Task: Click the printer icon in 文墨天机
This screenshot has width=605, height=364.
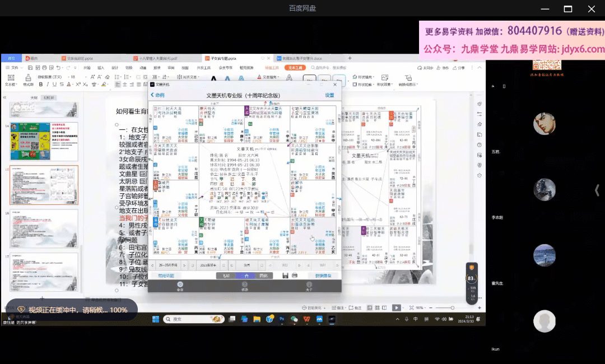Action: (x=295, y=276)
